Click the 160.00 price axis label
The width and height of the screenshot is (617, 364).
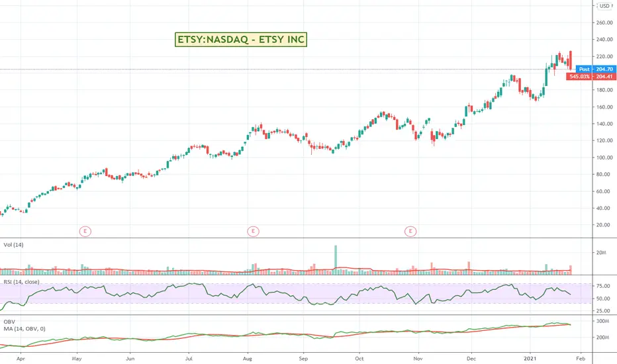click(604, 107)
